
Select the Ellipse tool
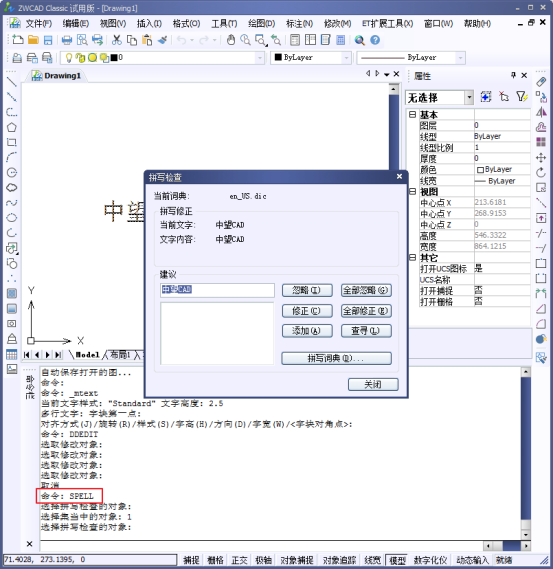[x=12, y=218]
